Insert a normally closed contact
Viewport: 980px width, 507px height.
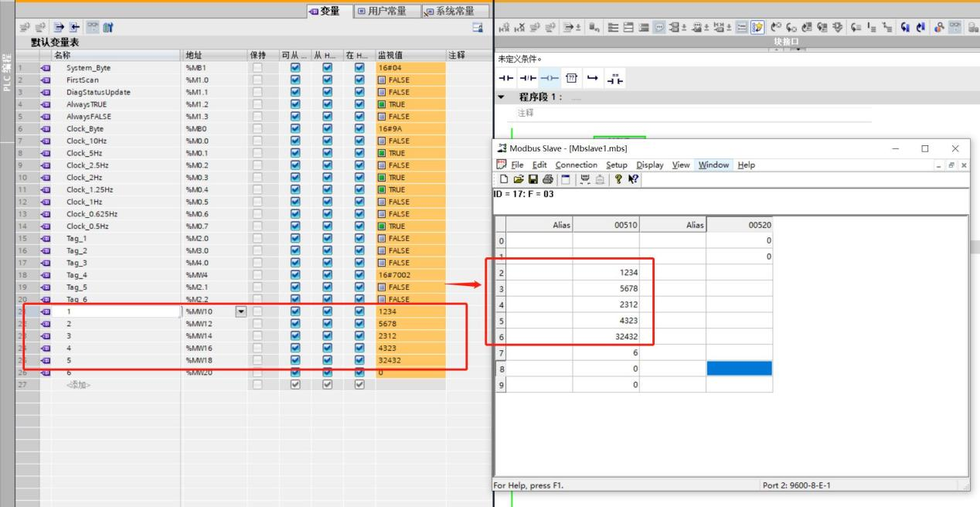point(527,78)
